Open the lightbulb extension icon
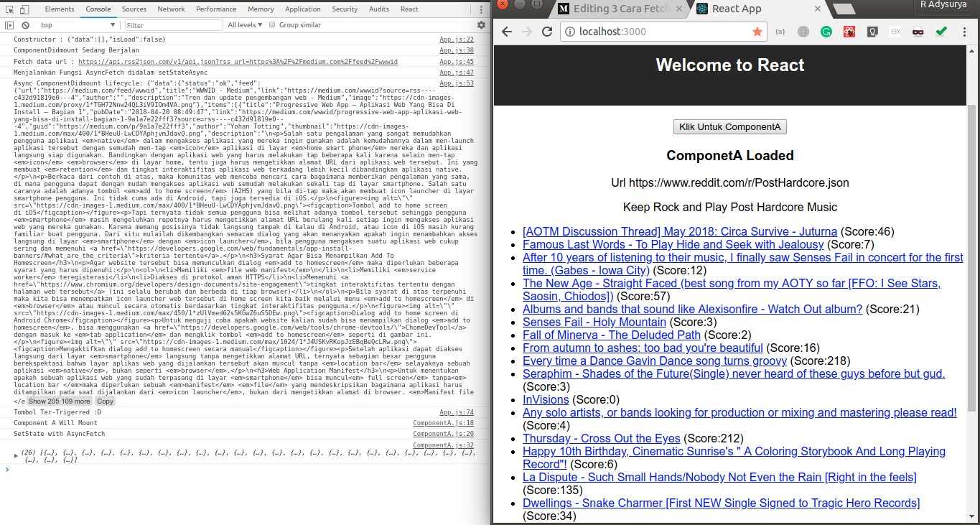The image size is (980, 525). click(x=871, y=31)
